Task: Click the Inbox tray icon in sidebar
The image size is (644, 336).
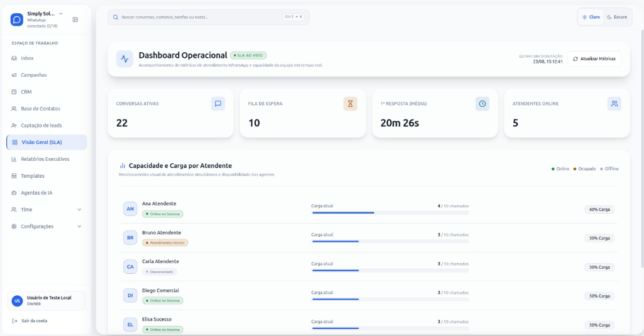Action: (14, 58)
